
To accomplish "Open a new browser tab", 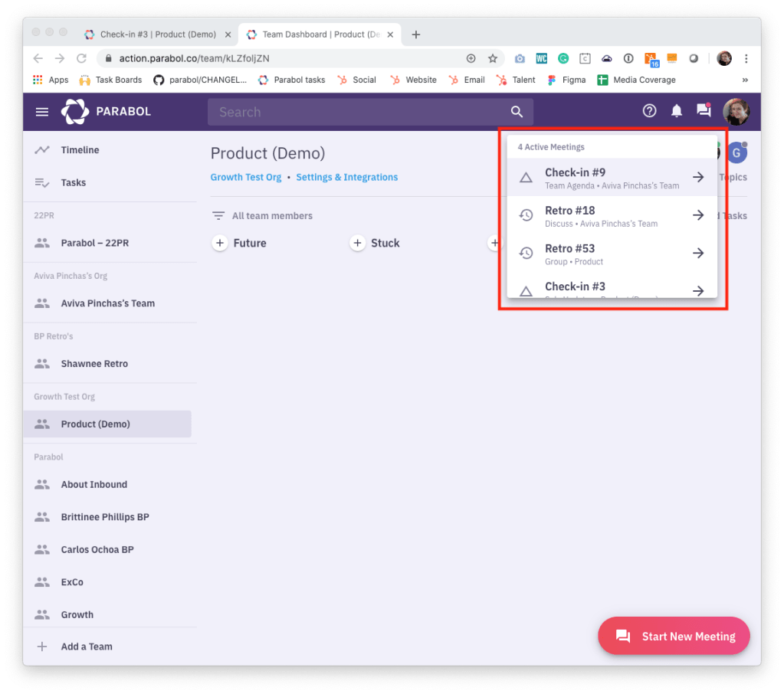I will (x=415, y=34).
